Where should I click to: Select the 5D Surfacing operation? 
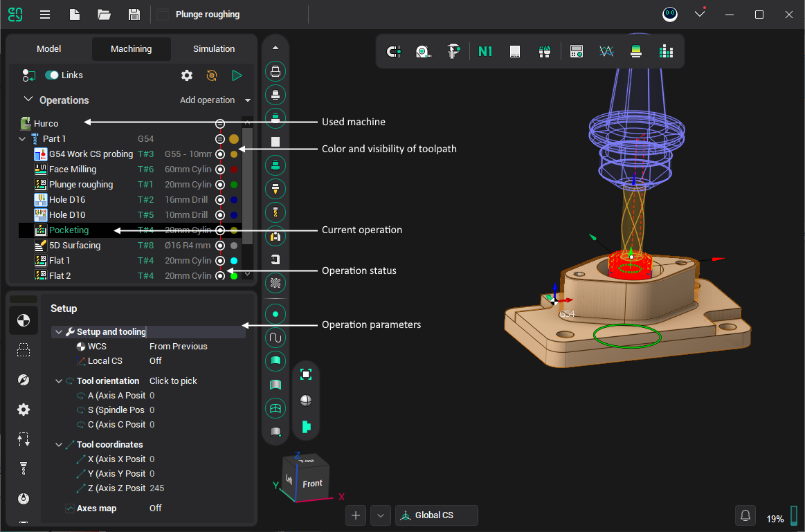[74, 246]
